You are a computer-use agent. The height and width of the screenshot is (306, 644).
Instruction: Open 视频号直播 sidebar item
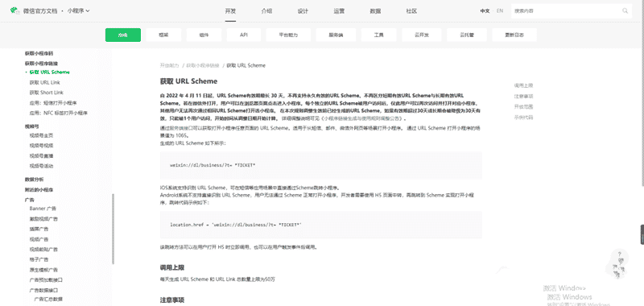41,156
